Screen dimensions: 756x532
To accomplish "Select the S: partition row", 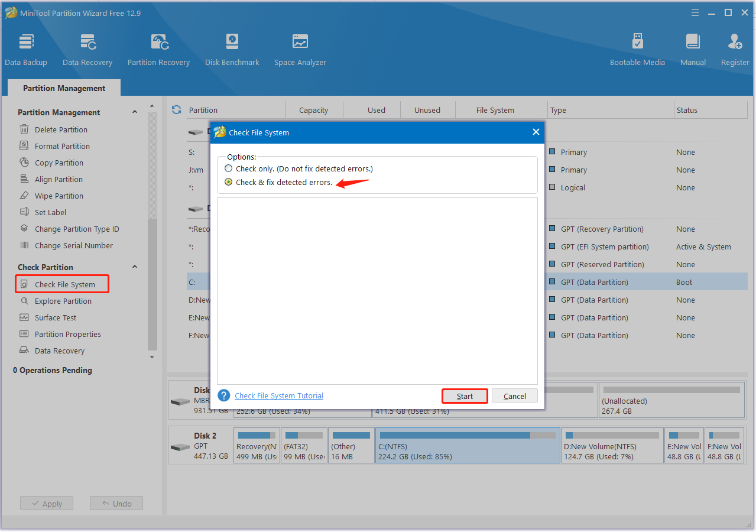I will point(467,152).
